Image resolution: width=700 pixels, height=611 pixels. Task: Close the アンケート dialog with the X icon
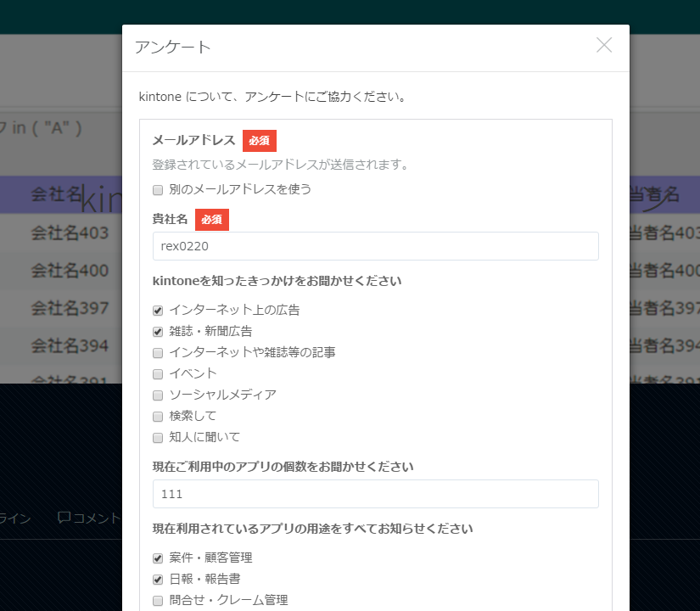coord(604,45)
